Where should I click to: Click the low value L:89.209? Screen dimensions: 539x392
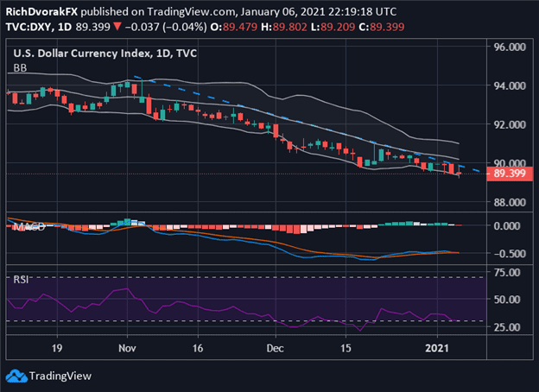(333, 27)
